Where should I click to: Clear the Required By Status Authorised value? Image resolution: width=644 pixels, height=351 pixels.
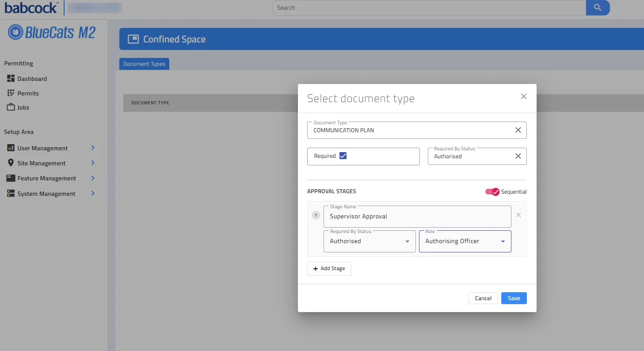[x=518, y=156]
